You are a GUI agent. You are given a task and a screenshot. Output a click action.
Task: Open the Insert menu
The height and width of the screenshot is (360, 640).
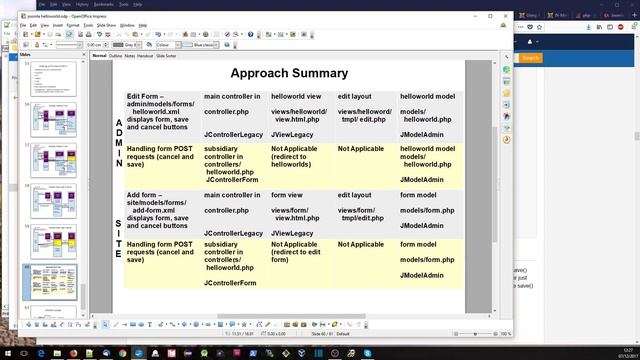[x=58, y=25]
